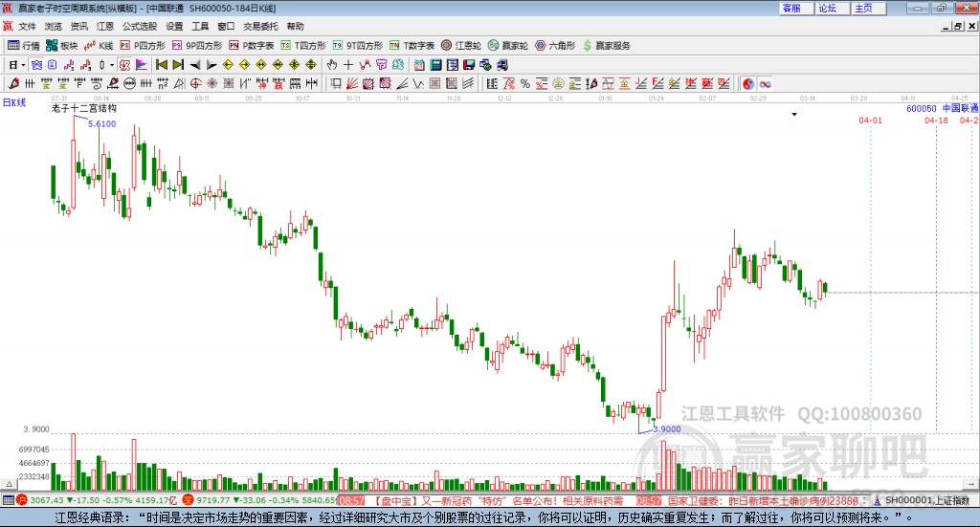Open the 浏览 menu
The width and height of the screenshot is (980, 527).
54,26
